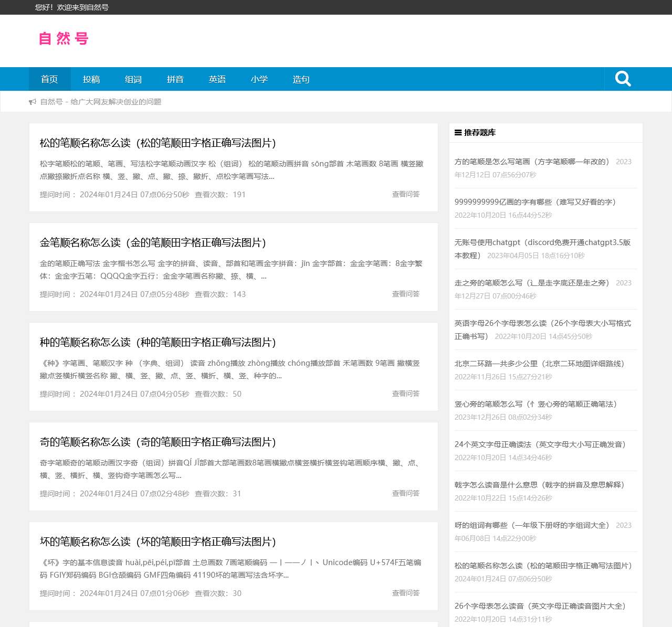Open 坏的笔顺名称怎么读 article title
672x627 pixels.
coord(158,541)
